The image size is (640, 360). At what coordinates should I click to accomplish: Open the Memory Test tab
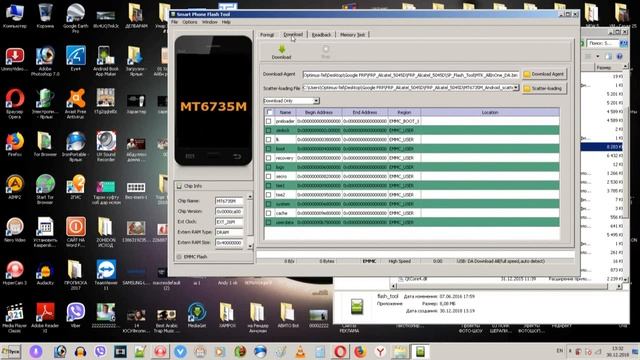pos(352,35)
